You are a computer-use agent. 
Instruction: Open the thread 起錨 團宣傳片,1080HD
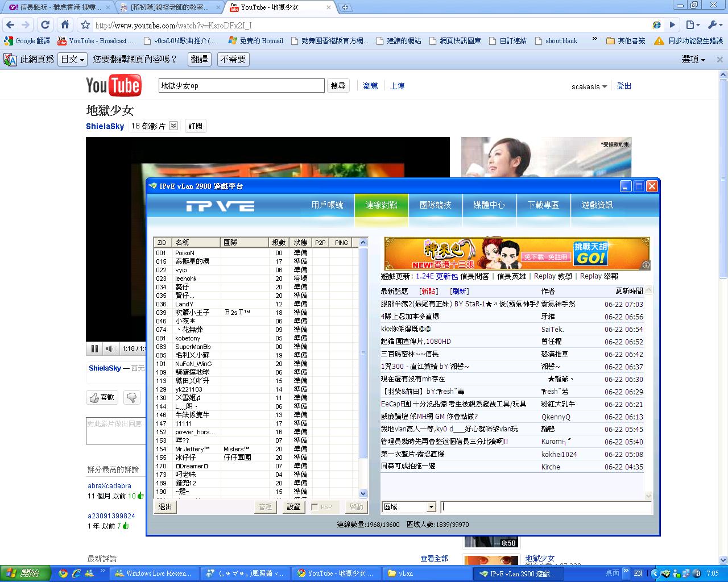coord(416,342)
